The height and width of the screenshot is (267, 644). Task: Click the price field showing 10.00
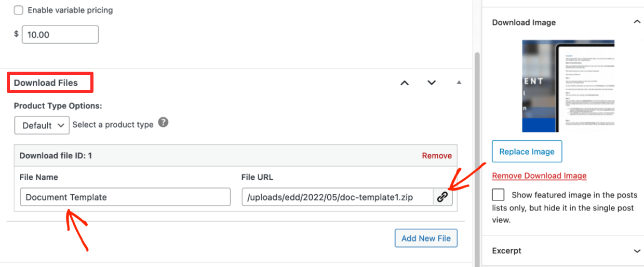coord(60,35)
